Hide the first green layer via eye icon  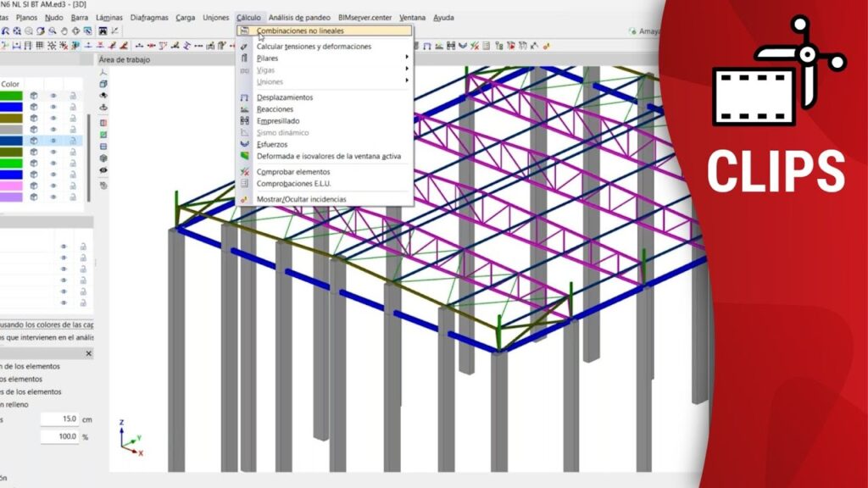coord(53,96)
